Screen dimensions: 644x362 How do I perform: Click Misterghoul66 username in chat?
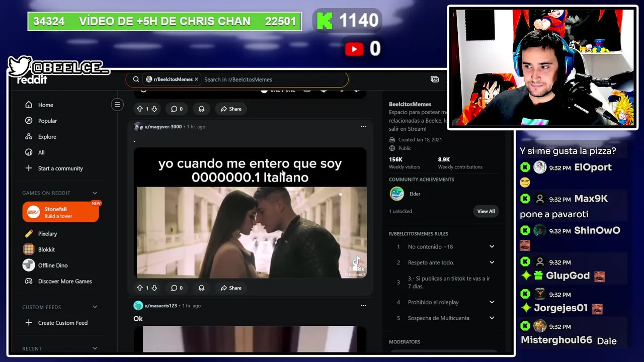[x=556, y=340]
